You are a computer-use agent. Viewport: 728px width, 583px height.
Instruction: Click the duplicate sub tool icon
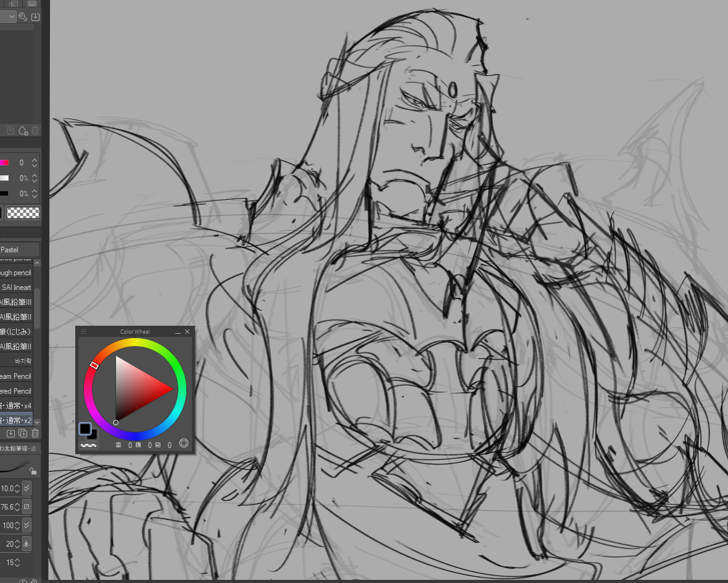point(23,433)
